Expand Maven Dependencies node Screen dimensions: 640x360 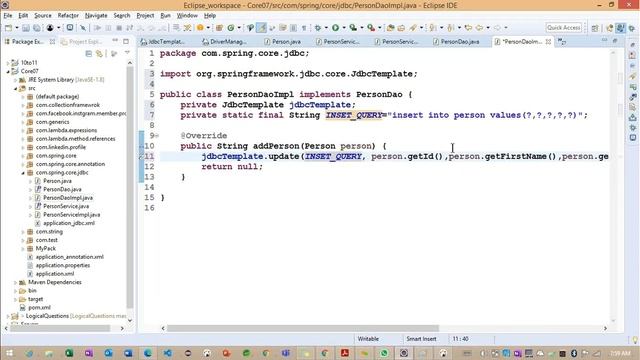click(x=16, y=282)
